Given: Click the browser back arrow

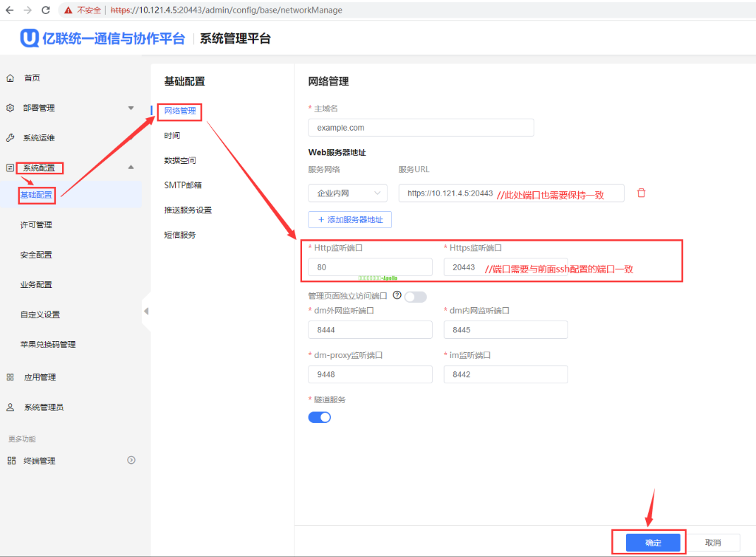Looking at the screenshot, I should 9,11.
